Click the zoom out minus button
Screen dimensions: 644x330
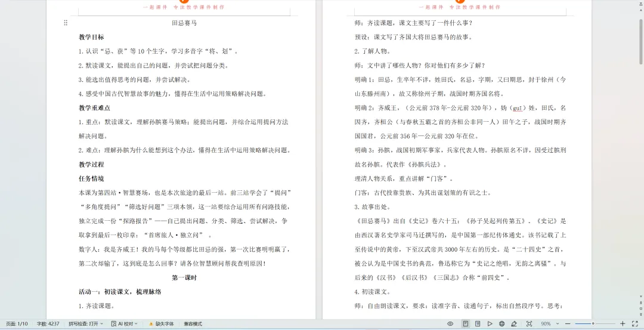coord(568,324)
